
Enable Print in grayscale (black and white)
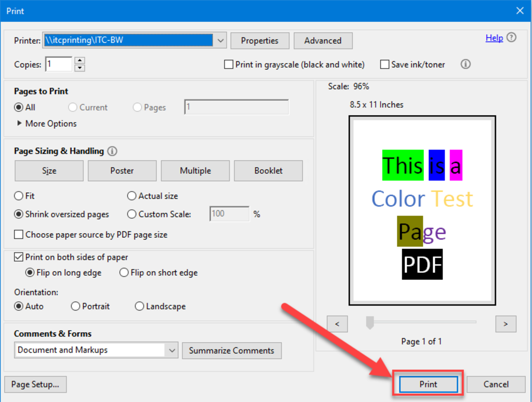[228, 64]
